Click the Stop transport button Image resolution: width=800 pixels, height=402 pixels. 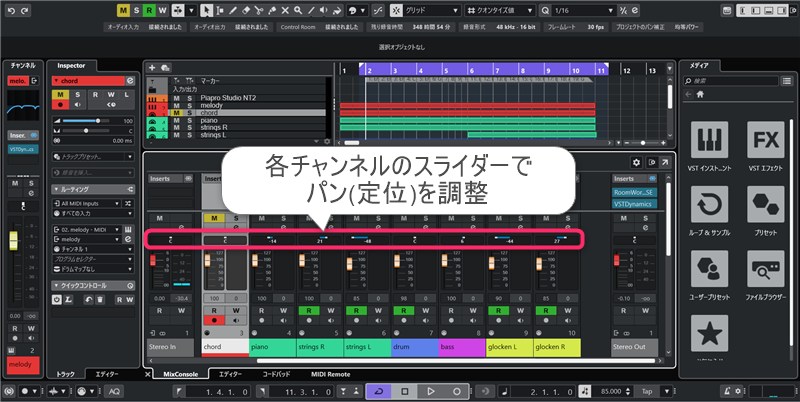point(405,392)
